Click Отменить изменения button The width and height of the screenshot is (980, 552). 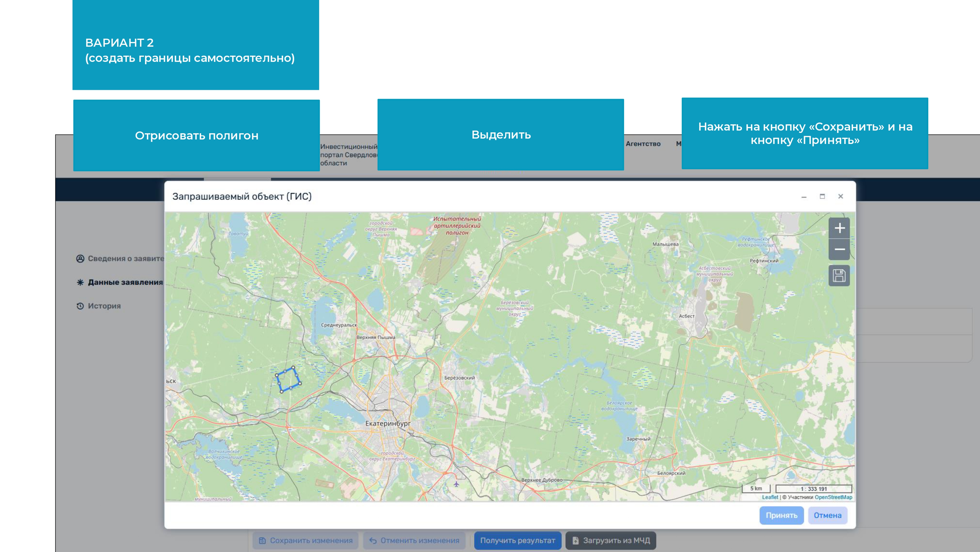click(414, 540)
